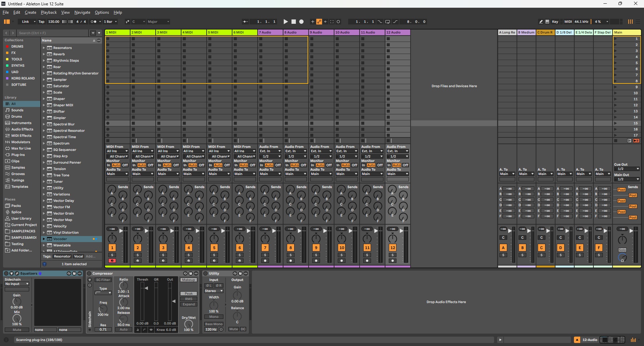Click track 2 pan knob
The height and width of the screenshot is (346, 644).
pyautogui.click(x=138, y=238)
